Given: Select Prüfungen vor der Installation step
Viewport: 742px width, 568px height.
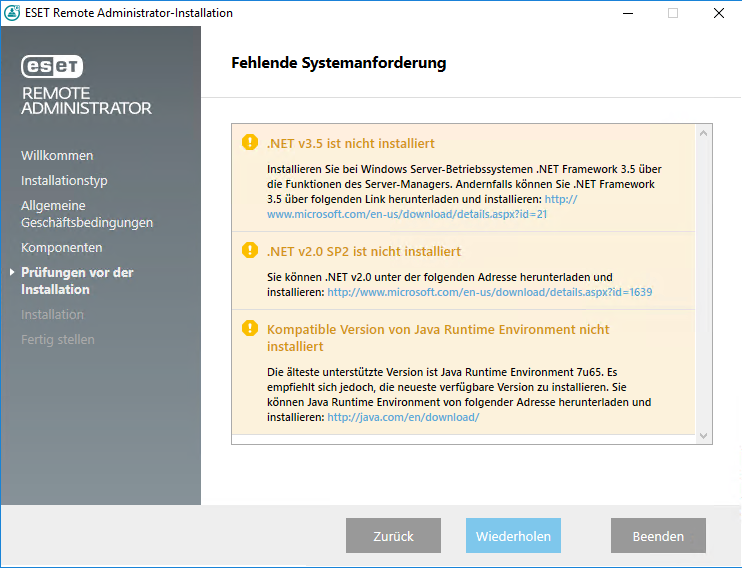Looking at the screenshot, I should (77, 281).
